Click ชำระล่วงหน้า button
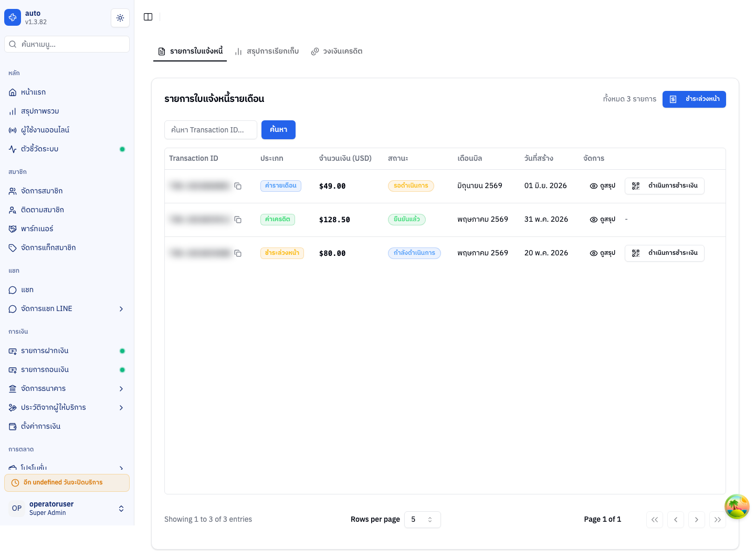 (694, 99)
